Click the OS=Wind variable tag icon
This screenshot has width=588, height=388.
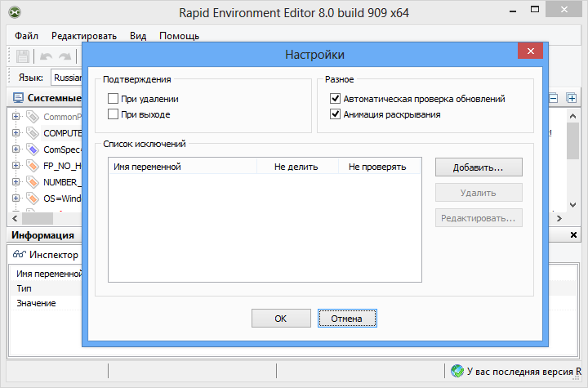(x=33, y=198)
